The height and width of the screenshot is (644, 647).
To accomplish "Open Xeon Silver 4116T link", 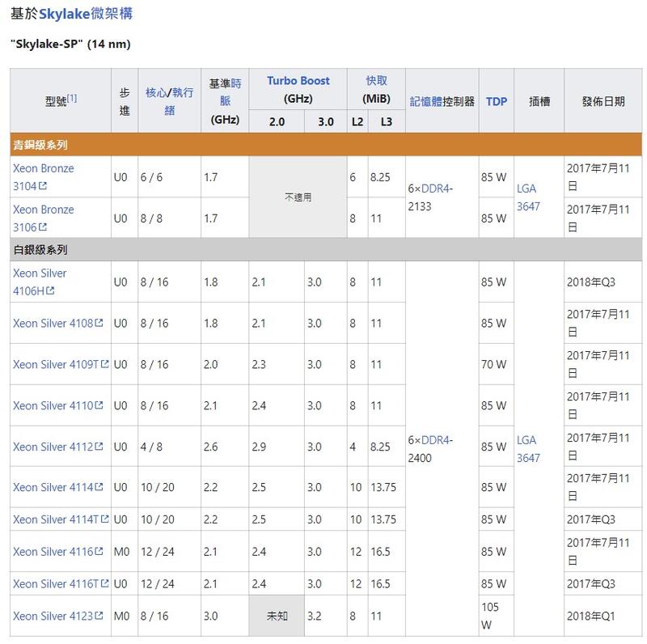I will click(x=56, y=584).
